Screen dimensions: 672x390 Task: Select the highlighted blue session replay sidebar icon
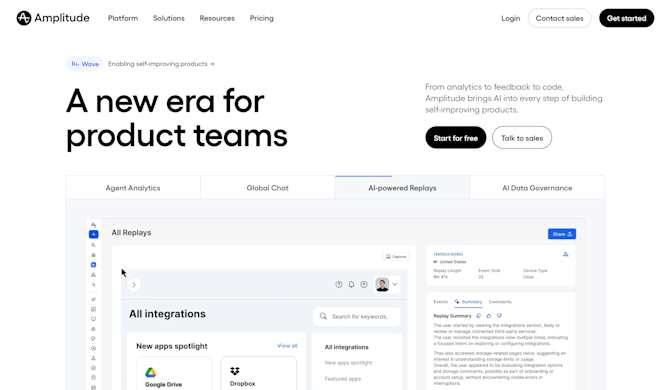pyautogui.click(x=93, y=265)
